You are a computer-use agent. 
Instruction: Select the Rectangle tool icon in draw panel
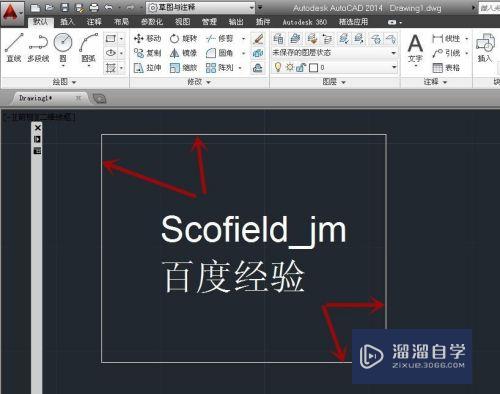pos(111,39)
